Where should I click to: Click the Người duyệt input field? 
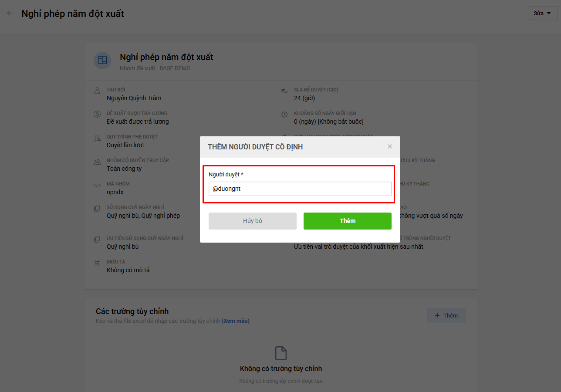[300, 189]
